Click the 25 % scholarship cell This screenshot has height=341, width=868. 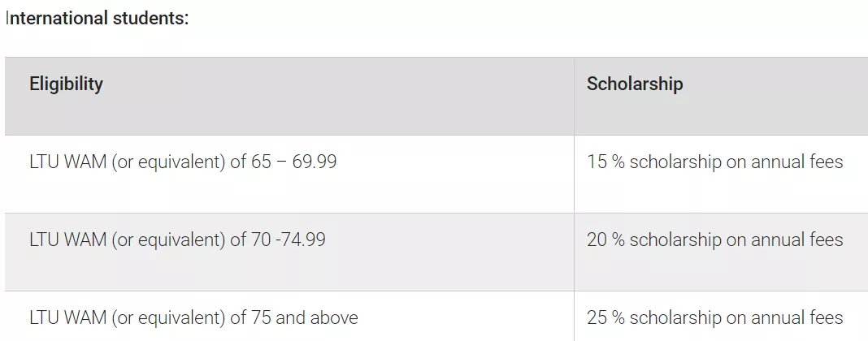pos(714,317)
